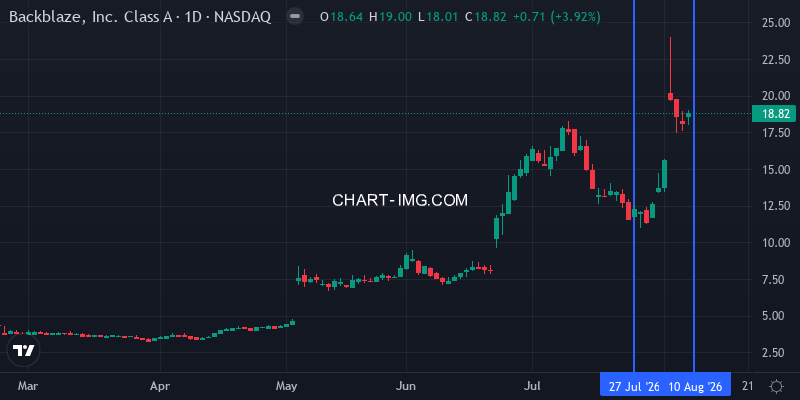The height and width of the screenshot is (400, 800).
Task: Click the change value +0.71 (+3.92%)
Action: (x=557, y=17)
